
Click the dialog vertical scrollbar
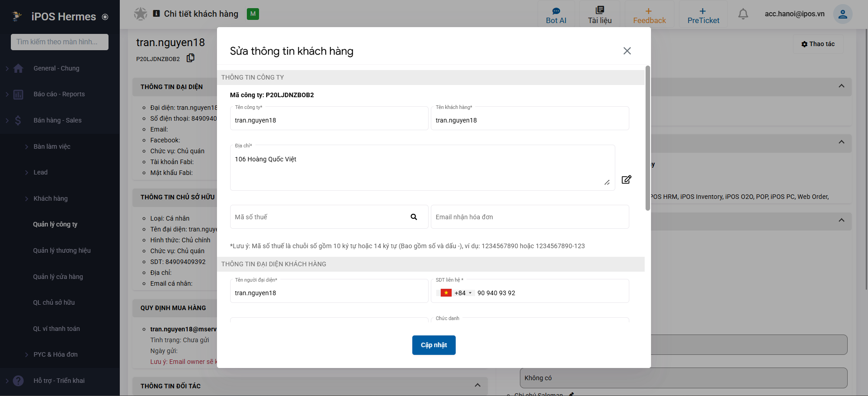648,138
